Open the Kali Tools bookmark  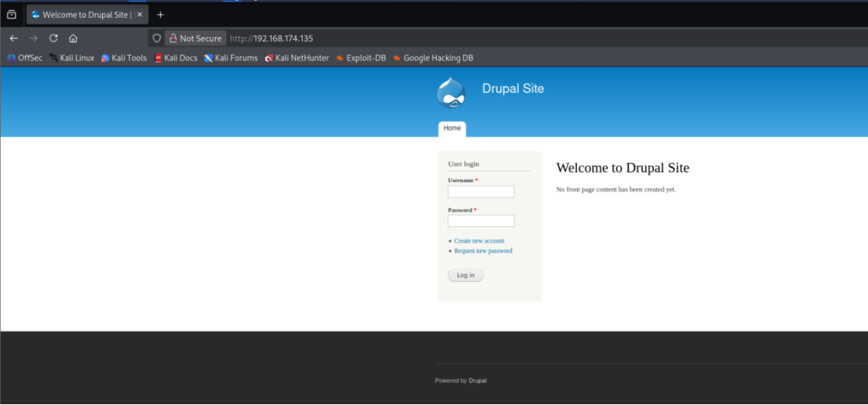coord(124,57)
